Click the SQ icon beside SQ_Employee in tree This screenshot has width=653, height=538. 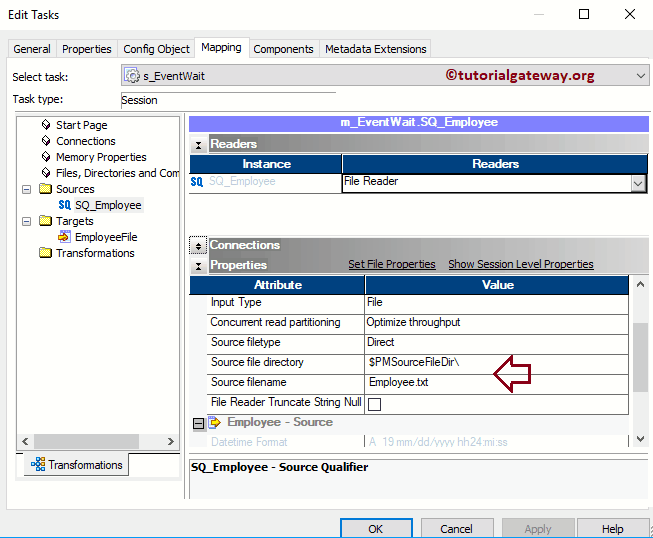pos(65,205)
